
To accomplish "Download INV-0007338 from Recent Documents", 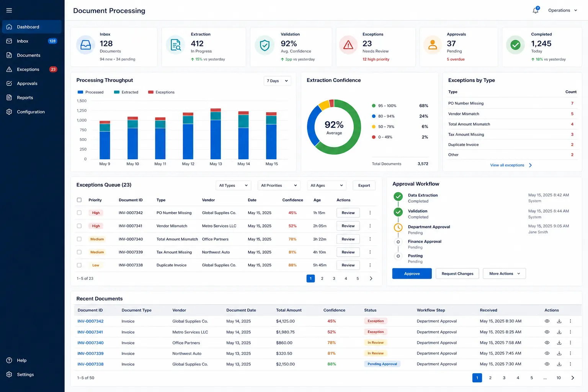I will coord(559,364).
